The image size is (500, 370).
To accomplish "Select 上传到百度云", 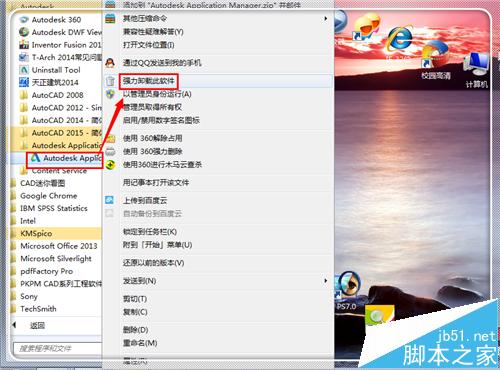I will (218, 200).
